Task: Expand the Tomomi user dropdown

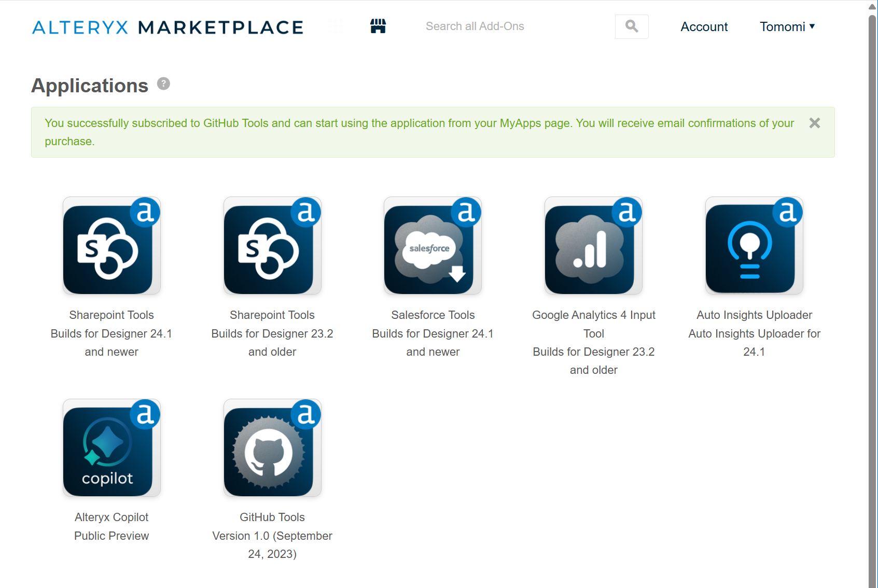Action: pos(787,26)
